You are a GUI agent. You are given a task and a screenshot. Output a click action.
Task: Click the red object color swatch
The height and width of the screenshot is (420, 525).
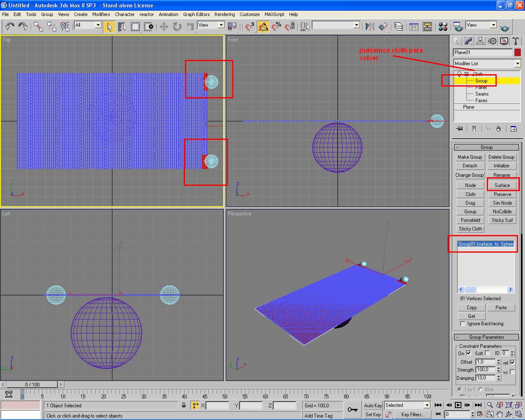518,52
